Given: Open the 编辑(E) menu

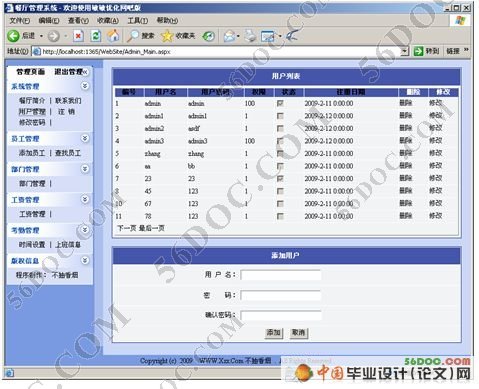Looking at the screenshot, I should pyautogui.click(x=49, y=21).
